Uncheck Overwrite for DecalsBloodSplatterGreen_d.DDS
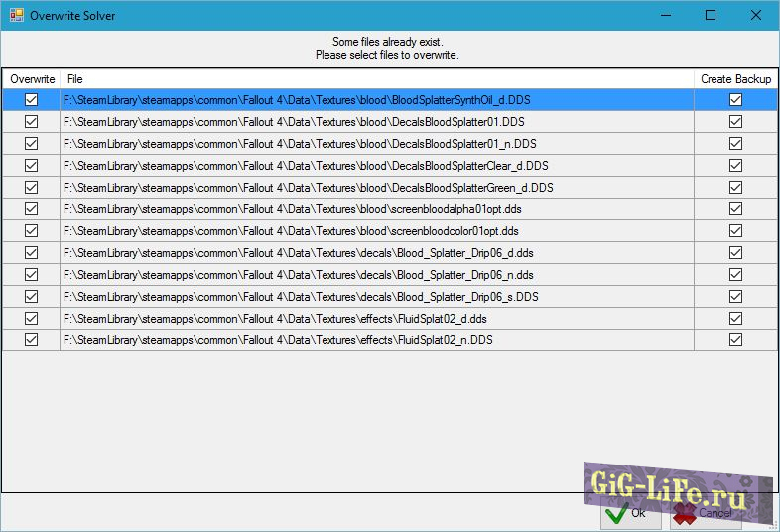 pos(31,187)
